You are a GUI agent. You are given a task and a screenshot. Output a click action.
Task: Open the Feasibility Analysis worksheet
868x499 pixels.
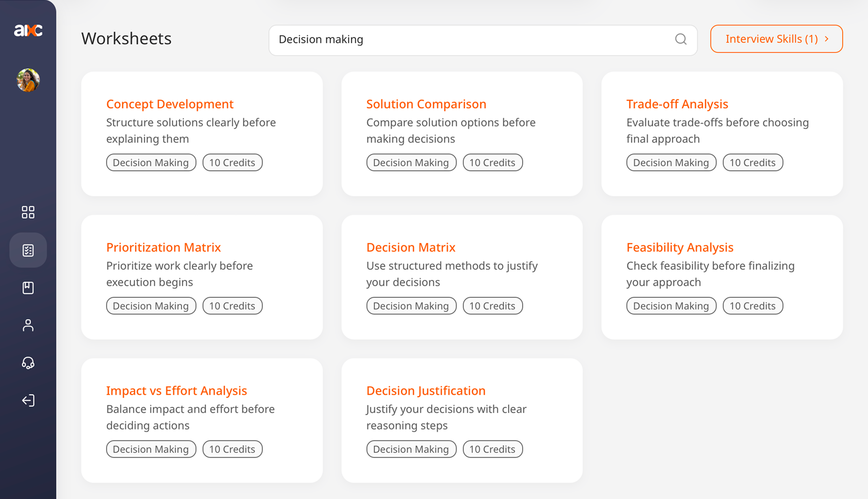[680, 247]
